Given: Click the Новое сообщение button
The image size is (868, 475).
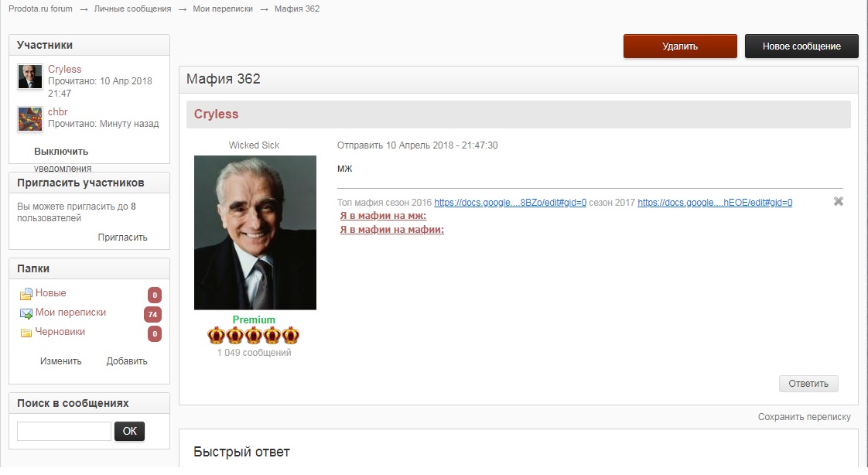Looking at the screenshot, I should tap(801, 46).
